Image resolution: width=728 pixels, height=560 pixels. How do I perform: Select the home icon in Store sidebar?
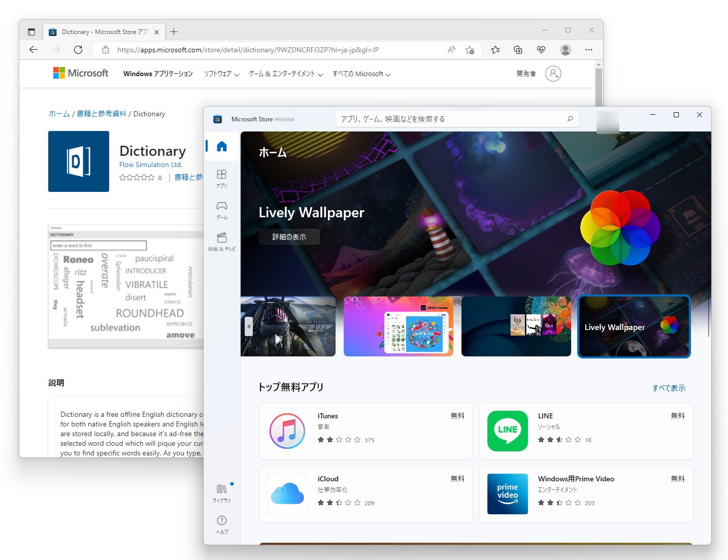pos(221,146)
